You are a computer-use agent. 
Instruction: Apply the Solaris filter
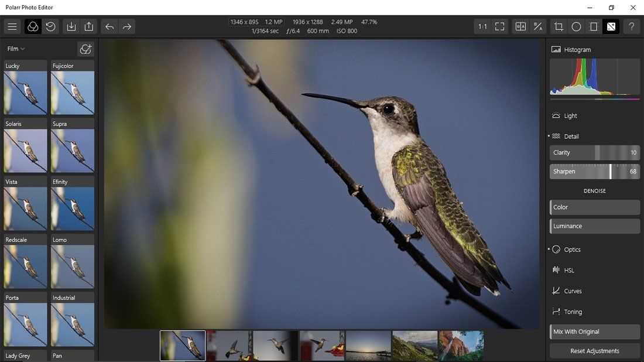25,146
